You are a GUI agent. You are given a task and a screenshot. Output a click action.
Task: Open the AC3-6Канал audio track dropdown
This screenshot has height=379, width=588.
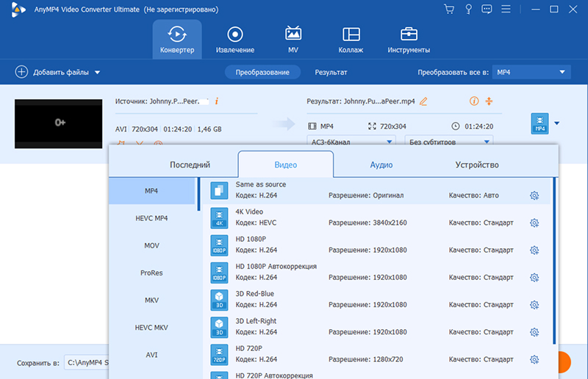[351, 141]
